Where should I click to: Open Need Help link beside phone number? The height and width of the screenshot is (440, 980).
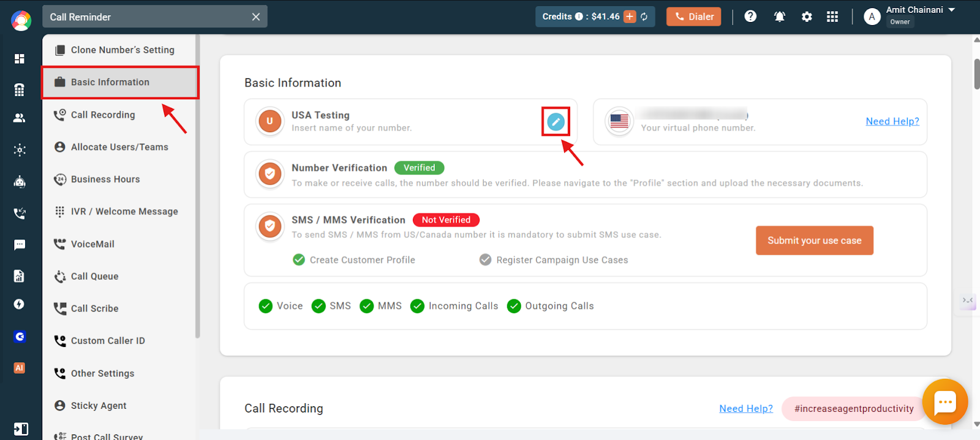pyautogui.click(x=892, y=121)
